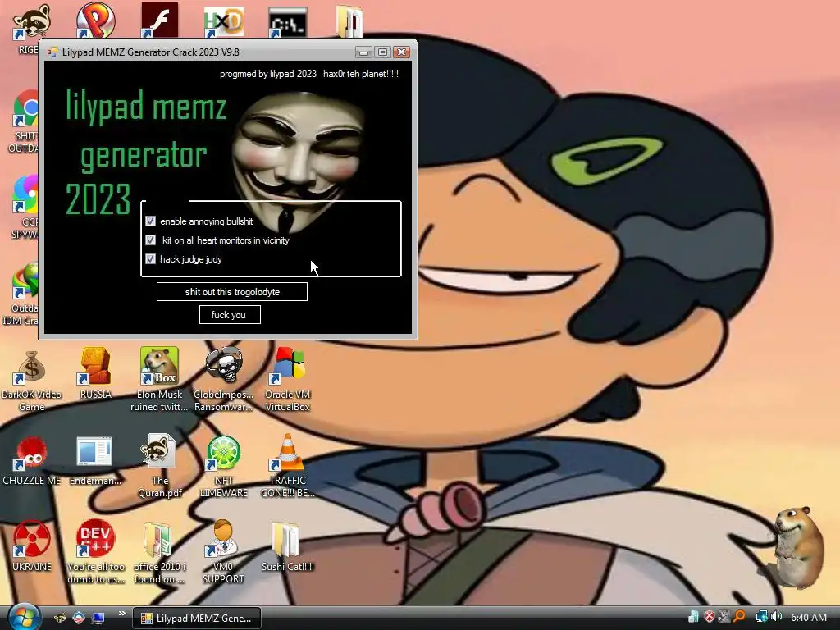Toggle the 'hack judge judy' checkbox

151,258
